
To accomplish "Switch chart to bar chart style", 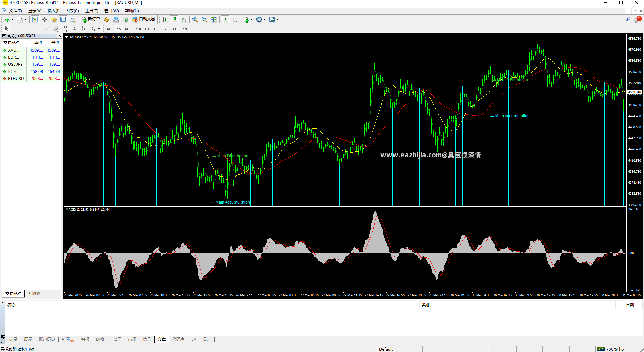I will [165, 19].
